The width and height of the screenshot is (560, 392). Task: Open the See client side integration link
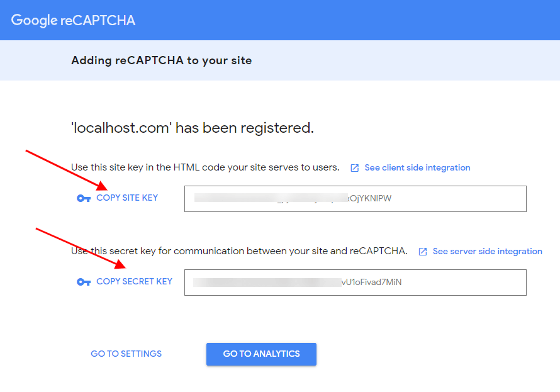pos(417,168)
